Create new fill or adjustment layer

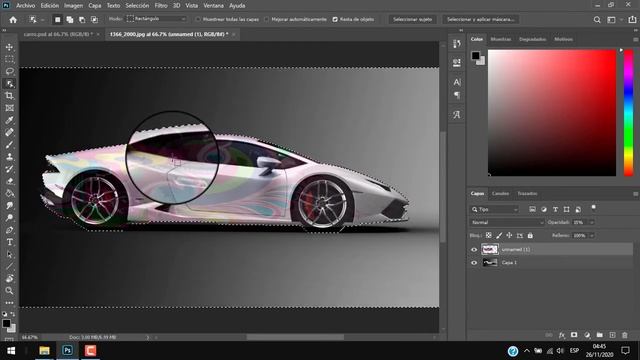tap(587, 335)
